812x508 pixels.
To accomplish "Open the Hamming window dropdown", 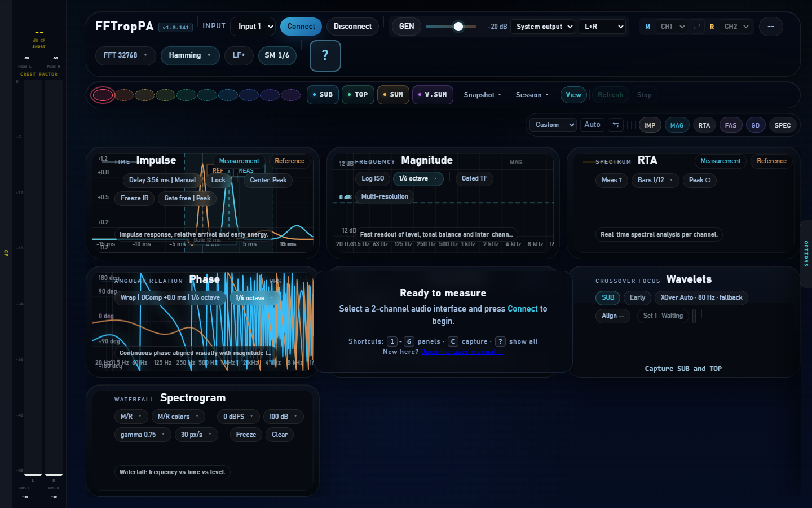I will 190,55.
